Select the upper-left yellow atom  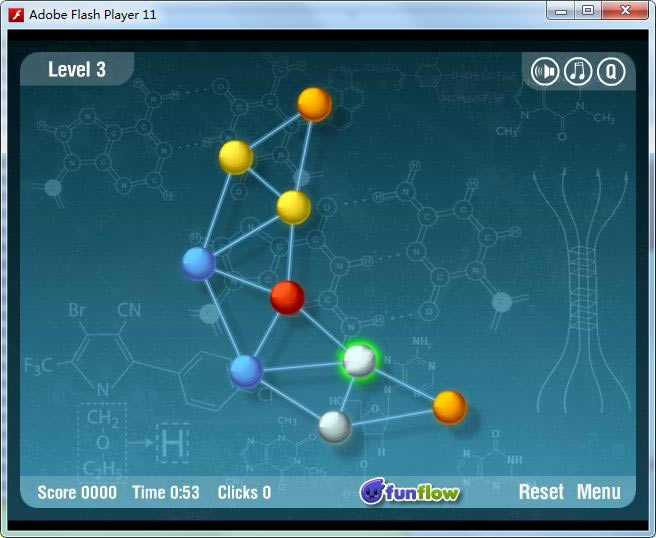point(236,157)
